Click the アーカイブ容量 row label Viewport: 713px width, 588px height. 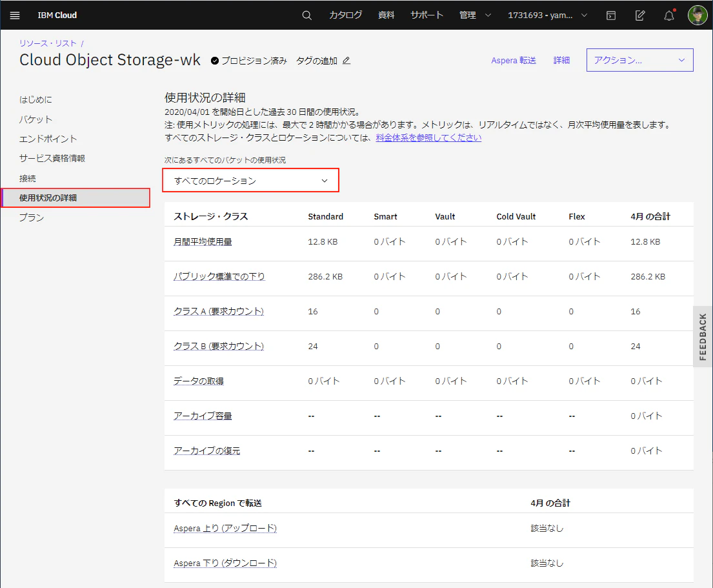pyautogui.click(x=203, y=416)
